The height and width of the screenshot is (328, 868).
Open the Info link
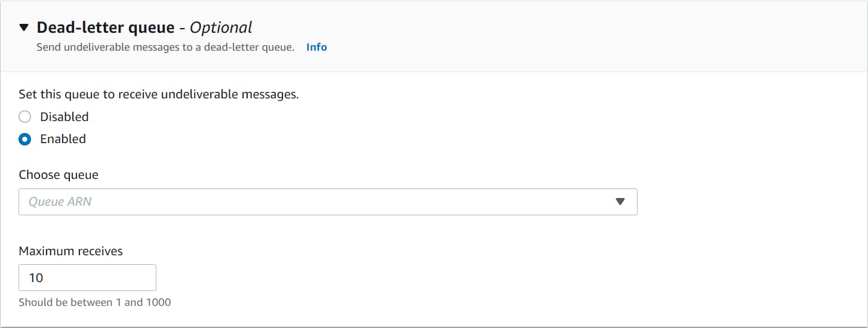point(316,47)
